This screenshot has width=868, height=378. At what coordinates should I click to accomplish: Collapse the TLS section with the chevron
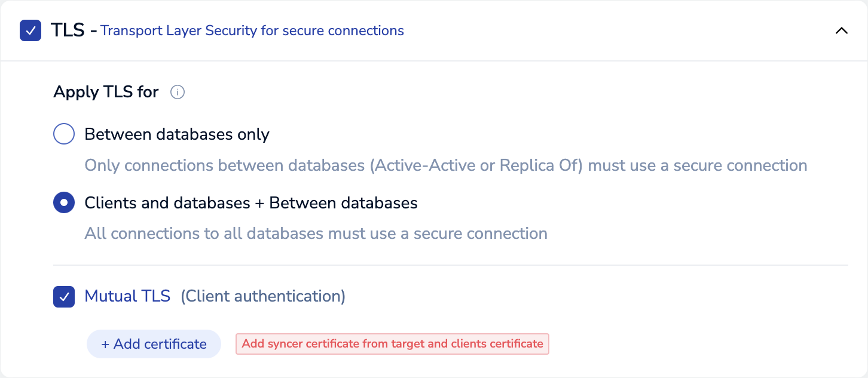pyautogui.click(x=841, y=30)
